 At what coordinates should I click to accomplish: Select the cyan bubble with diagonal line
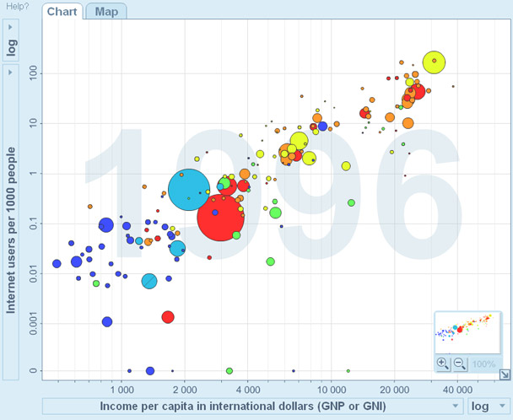(x=149, y=281)
